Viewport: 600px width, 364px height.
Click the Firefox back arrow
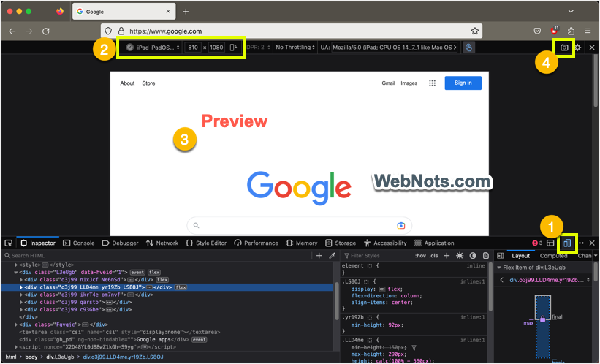tap(12, 31)
